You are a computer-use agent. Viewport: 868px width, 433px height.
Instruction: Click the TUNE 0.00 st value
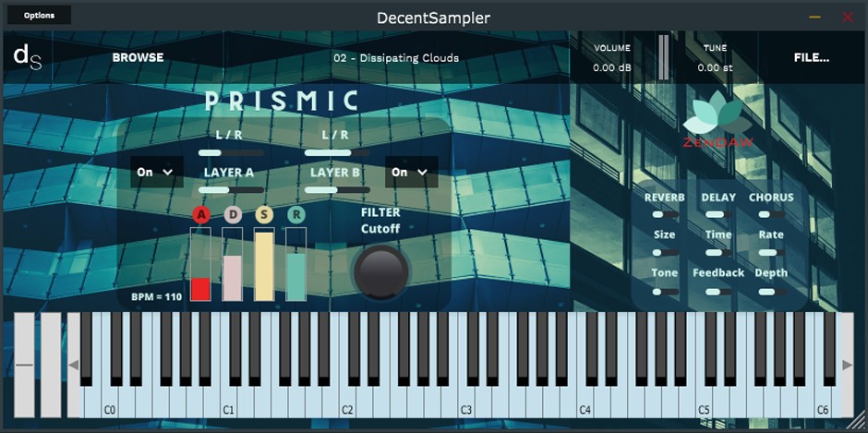716,68
